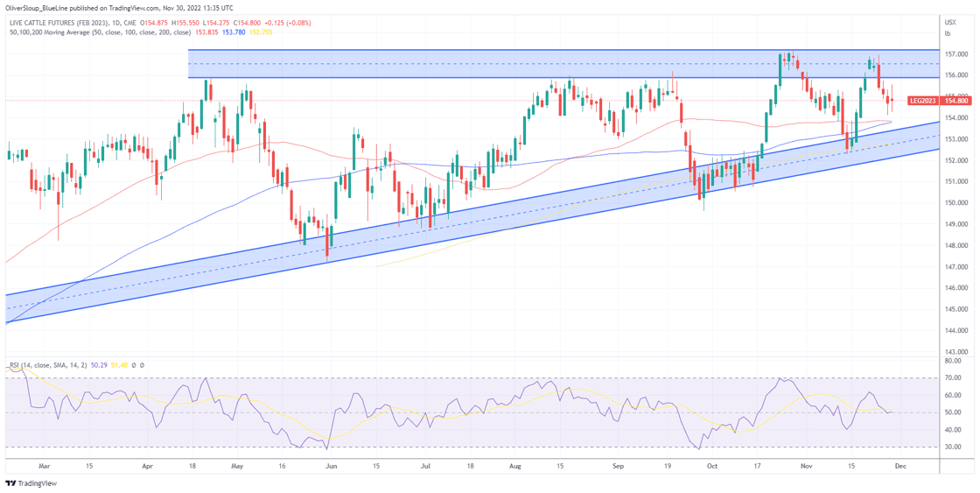Image resolution: width=980 pixels, height=493 pixels.
Task: Click the 147.000 price axis label
Action: [x=957, y=266]
